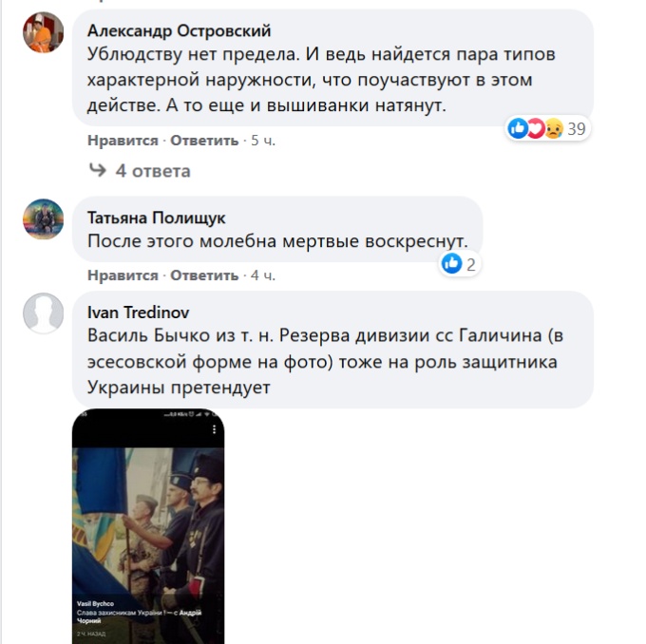This screenshot has height=644, width=646.
Task: Like Александр Островский's comment via Нравится
Action: tap(123, 141)
